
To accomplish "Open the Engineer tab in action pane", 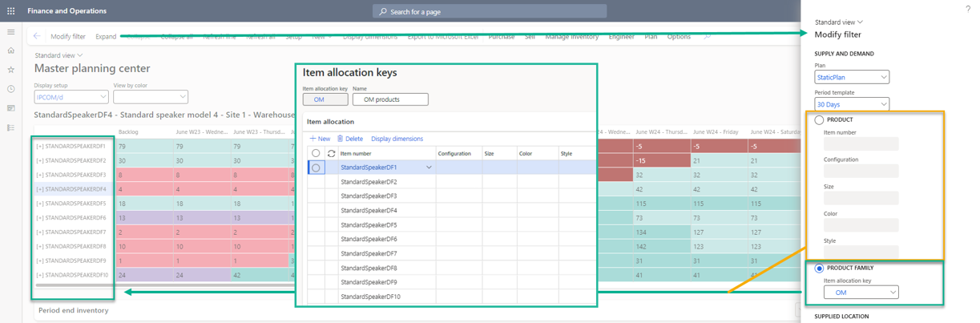I will click(621, 37).
